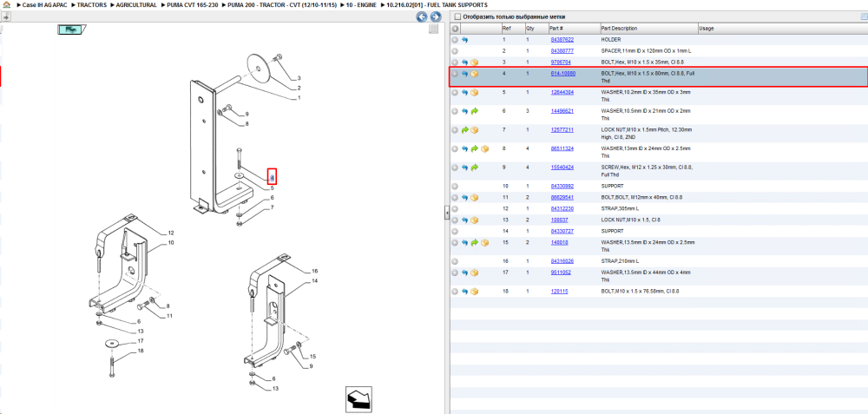Click the box icon in row 86511324

point(484,149)
